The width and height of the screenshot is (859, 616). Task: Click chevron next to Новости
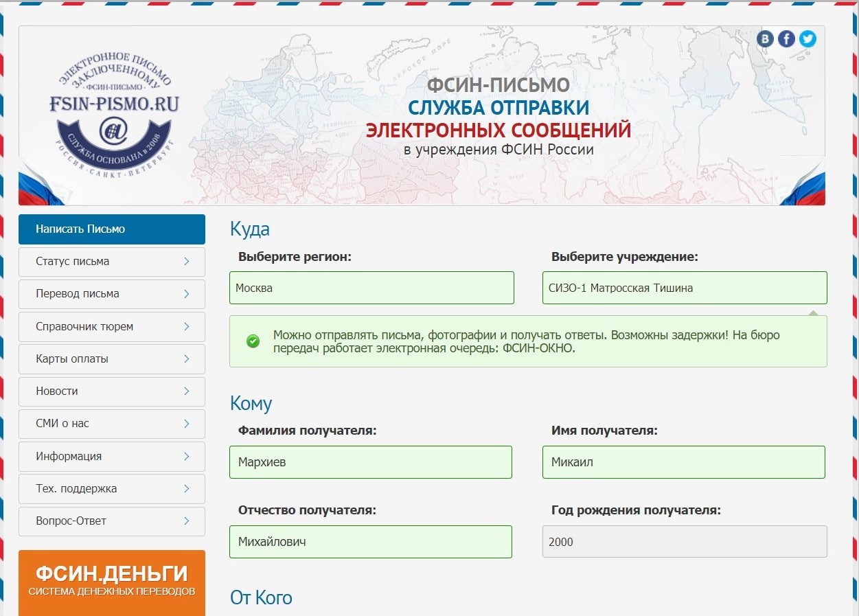(x=186, y=391)
